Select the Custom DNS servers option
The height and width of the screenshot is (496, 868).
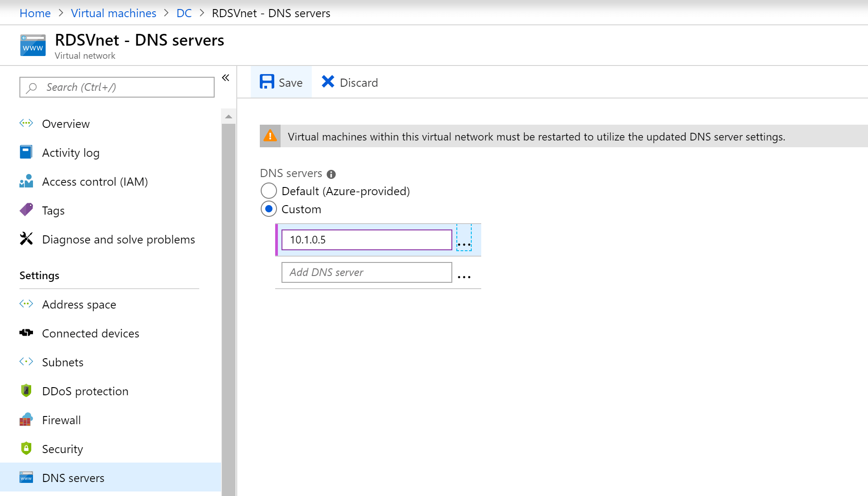269,209
